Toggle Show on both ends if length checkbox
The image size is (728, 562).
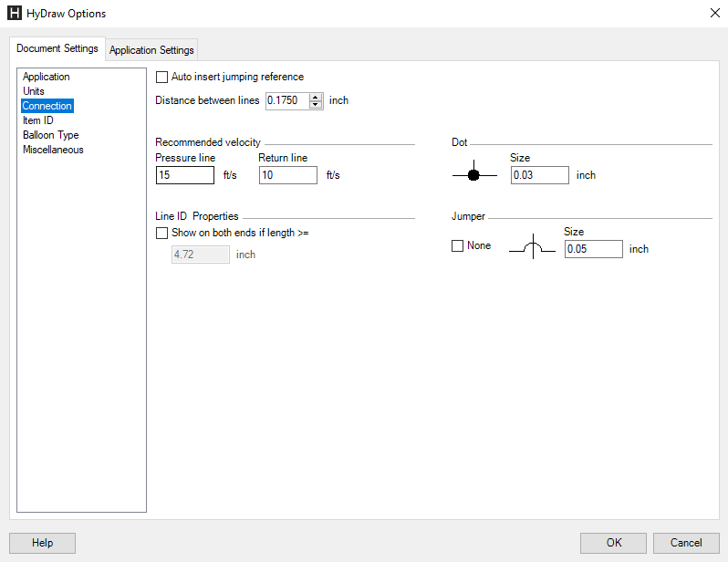(x=161, y=233)
